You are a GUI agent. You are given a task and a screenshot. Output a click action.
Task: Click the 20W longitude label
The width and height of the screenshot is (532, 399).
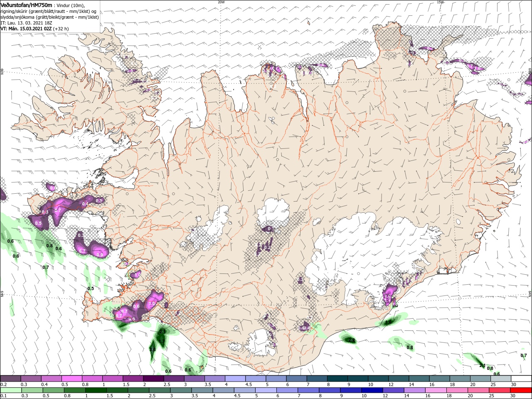point(221,2)
